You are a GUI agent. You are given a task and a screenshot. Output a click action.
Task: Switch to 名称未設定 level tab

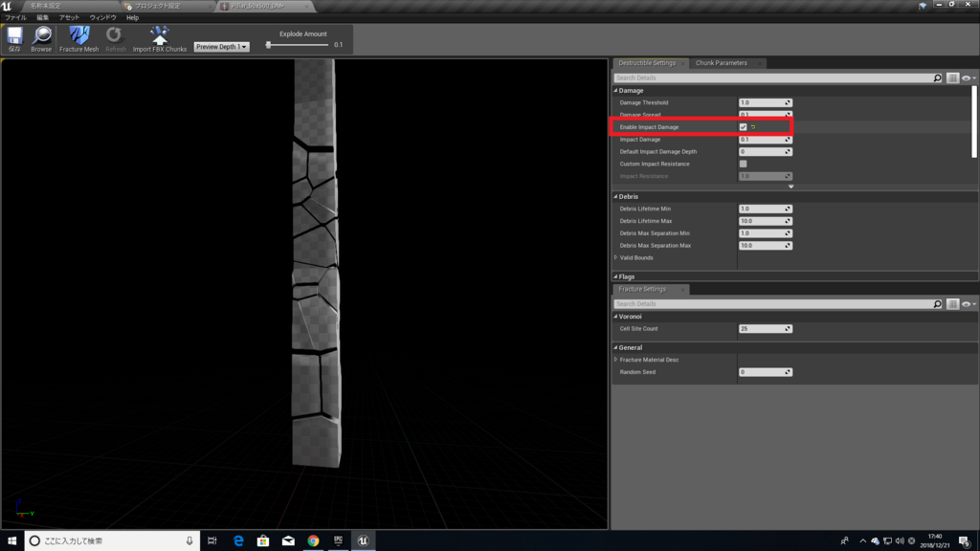tap(46, 6)
